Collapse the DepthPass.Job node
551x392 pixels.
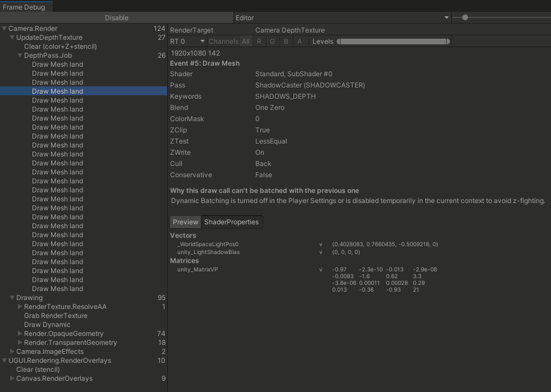coord(20,56)
